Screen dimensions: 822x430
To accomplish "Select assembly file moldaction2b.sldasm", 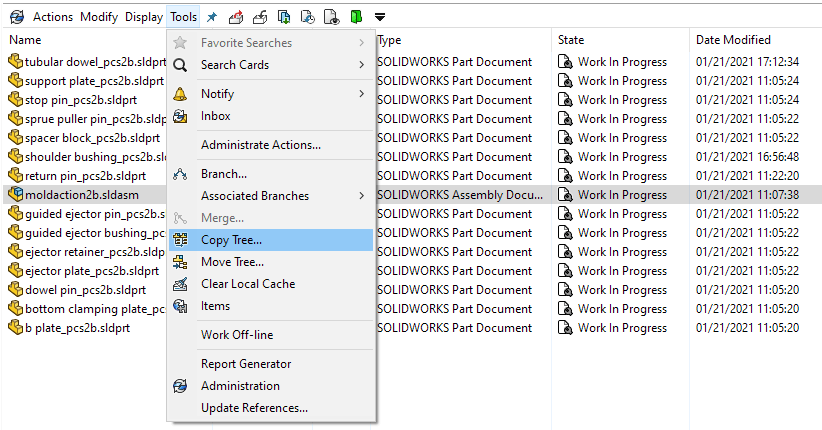I will tap(82, 195).
